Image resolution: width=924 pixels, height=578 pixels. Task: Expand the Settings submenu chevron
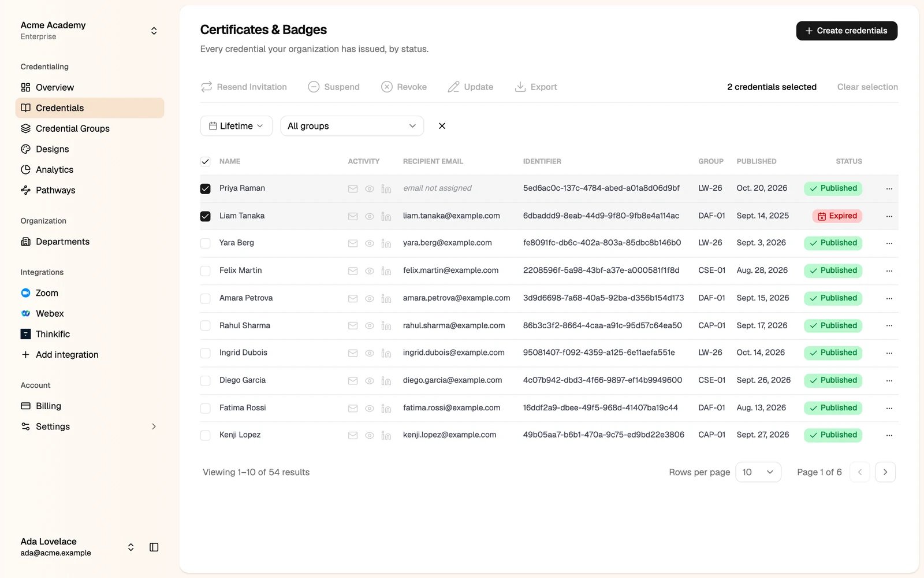(x=154, y=427)
